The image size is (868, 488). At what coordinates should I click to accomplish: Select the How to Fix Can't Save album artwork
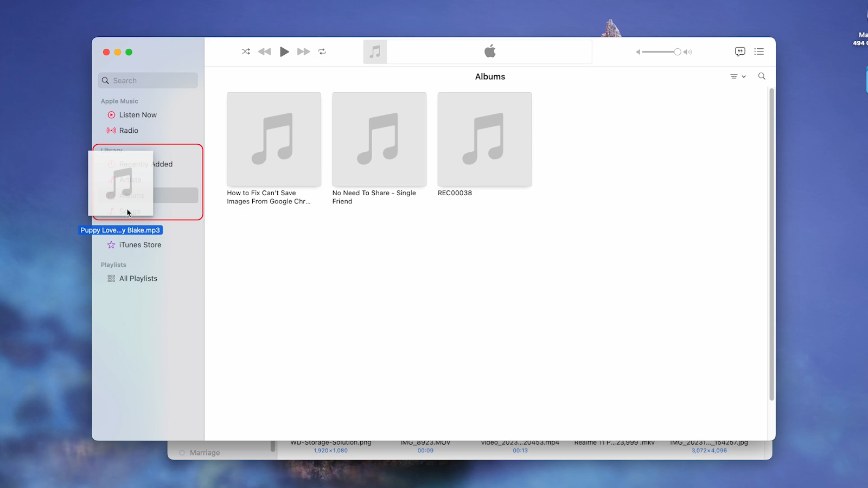pyautogui.click(x=274, y=139)
